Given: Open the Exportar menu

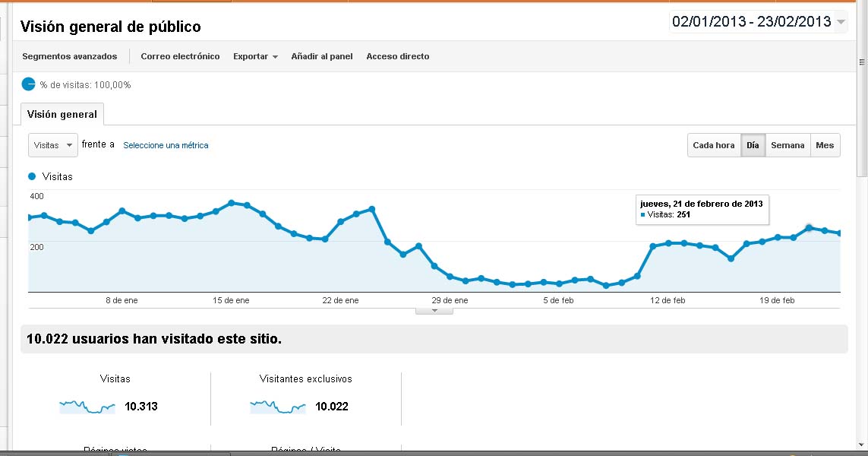Looking at the screenshot, I should click(255, 56).
